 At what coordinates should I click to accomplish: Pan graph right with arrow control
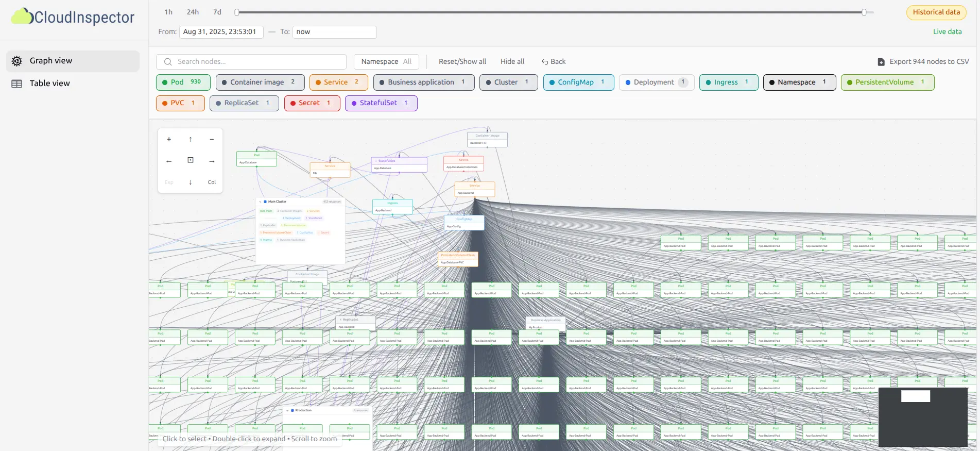point(212,161)
